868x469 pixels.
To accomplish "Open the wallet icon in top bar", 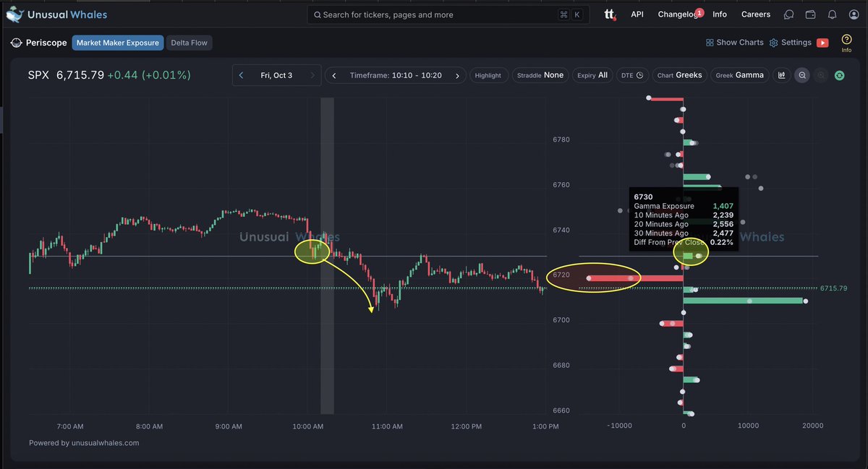I will pos(810,14).
